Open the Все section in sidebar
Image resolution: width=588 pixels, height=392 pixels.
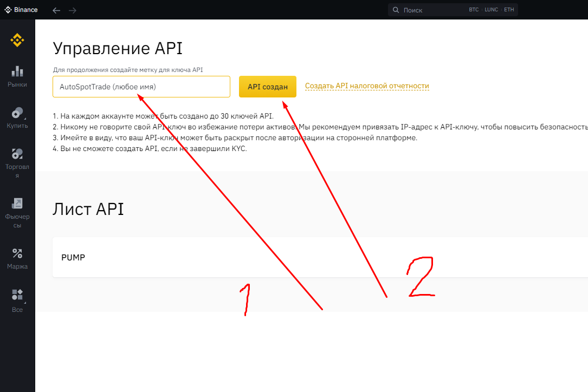click(x=17, y=300)
